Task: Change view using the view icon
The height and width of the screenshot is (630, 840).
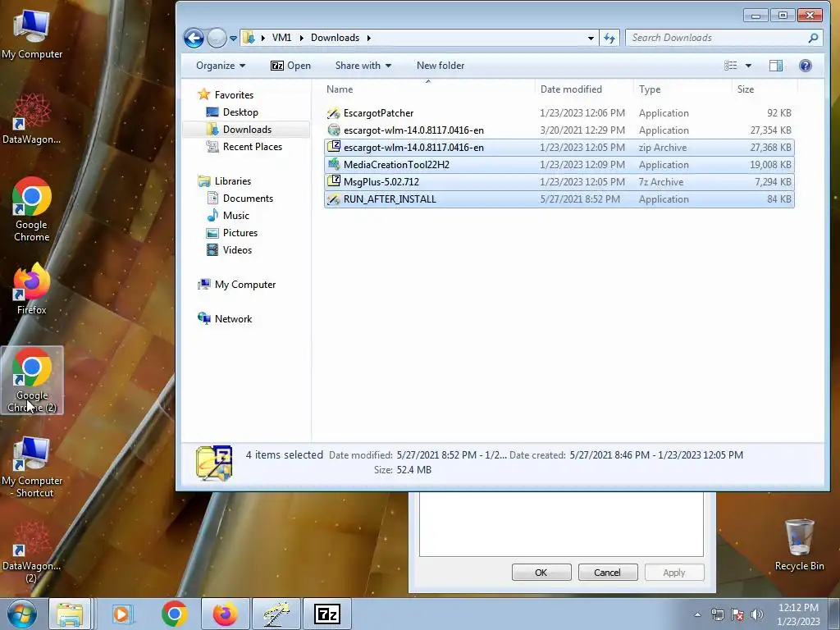Action: pos(730,66)
